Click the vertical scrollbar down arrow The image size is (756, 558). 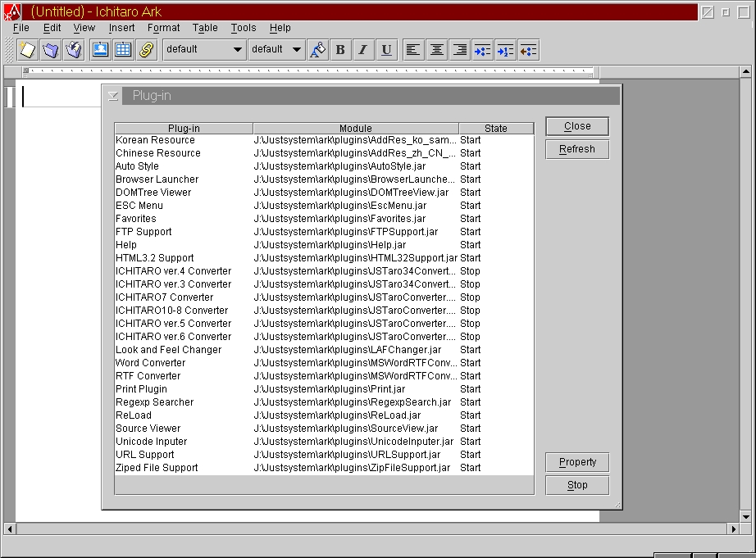coord(745,516)
